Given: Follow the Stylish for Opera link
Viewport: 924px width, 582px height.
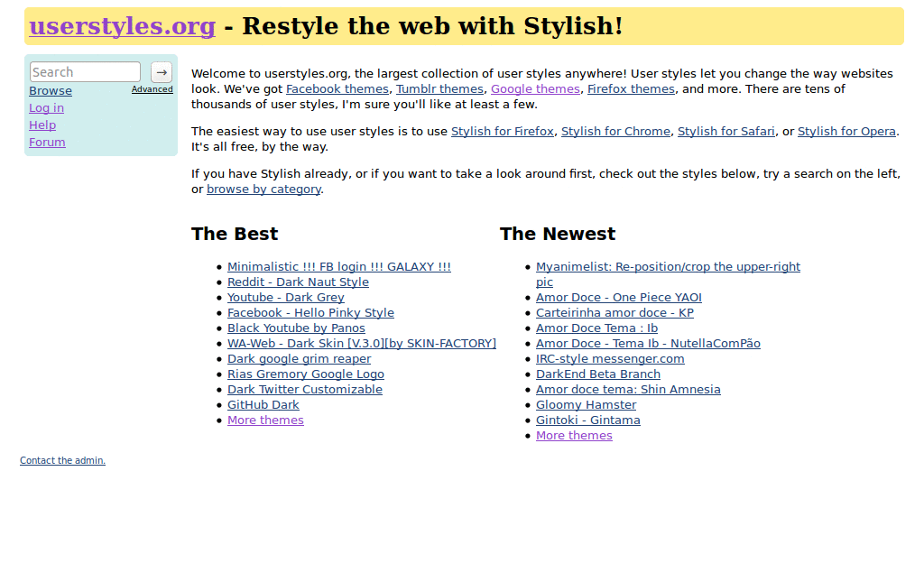Looking at the screenshot, I should point(846,132).
